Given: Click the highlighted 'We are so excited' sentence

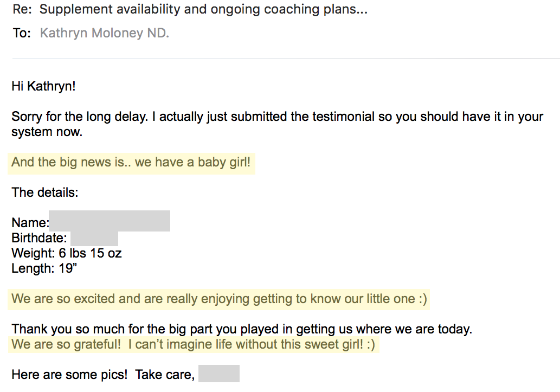Looking at the screenshot, I should click(219, 299).
